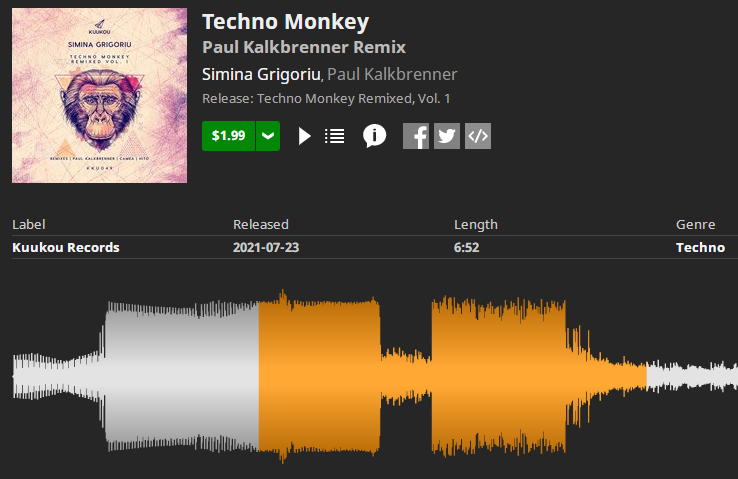
Task: Share track on Twitter
Action: [x=447, y=136]
